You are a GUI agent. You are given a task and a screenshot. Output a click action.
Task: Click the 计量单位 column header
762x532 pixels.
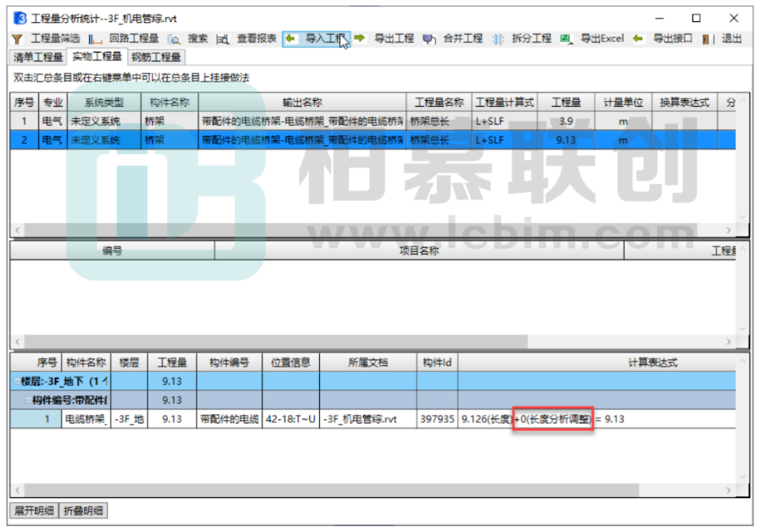point(623,103)
